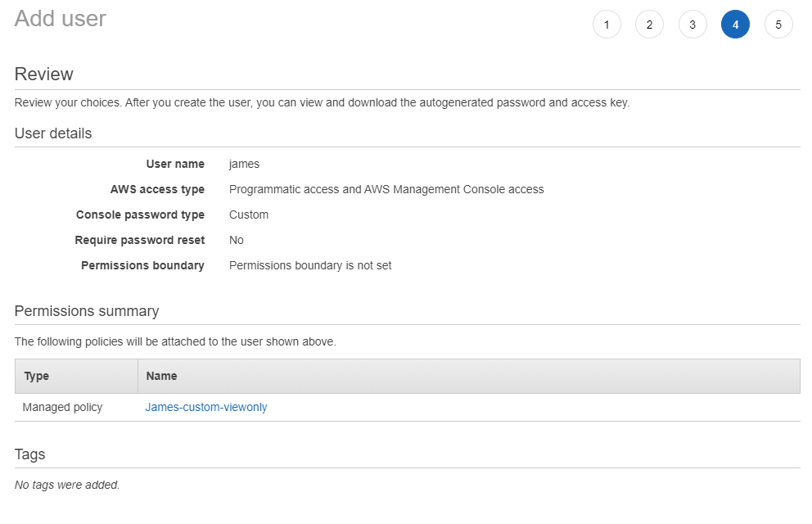Click the No tags were added message
This screenshot has width=812, height=524.
67,485
